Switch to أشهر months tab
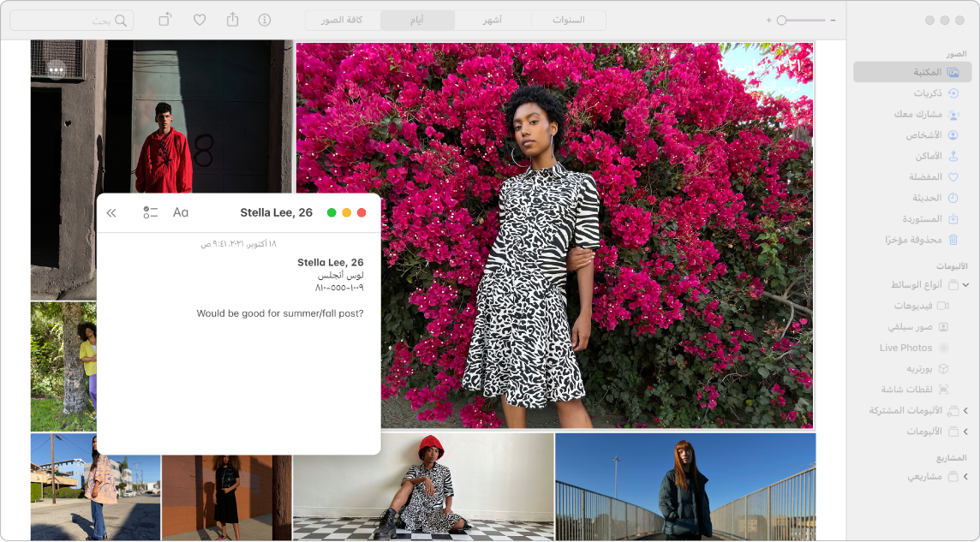 pos(493,20)
